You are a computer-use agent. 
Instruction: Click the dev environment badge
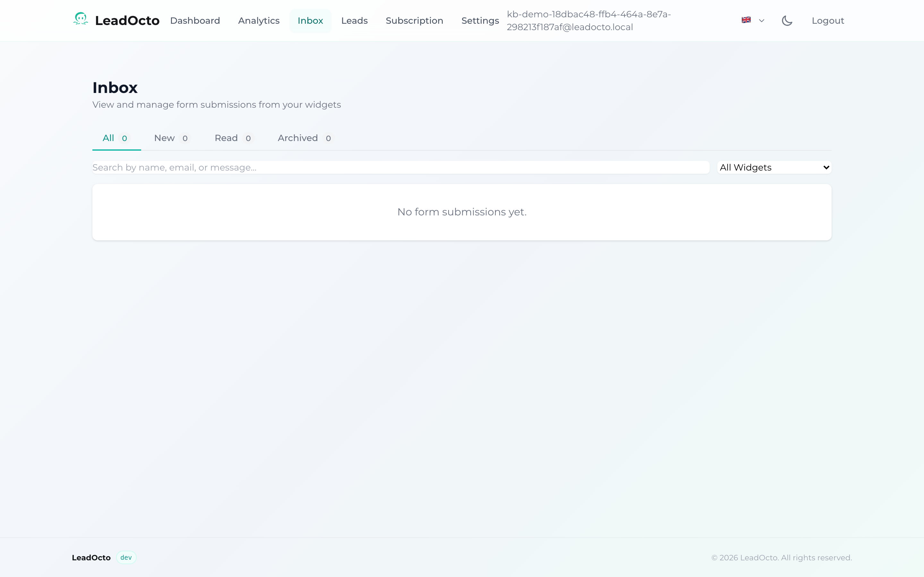pos(126,557)
